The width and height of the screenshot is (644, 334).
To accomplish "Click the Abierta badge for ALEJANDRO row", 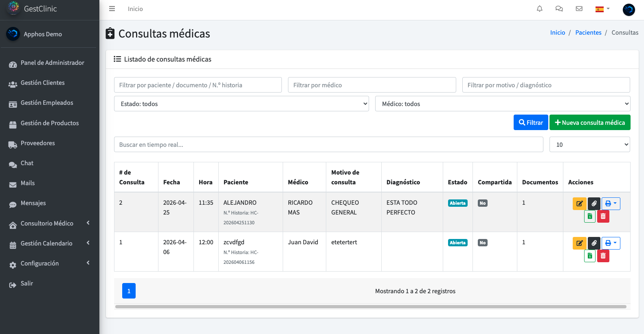I will pos(458,203).
